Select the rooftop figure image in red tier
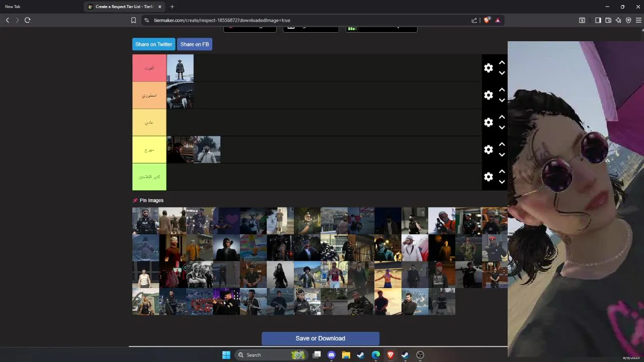644x362 pixels. [180, 68]
